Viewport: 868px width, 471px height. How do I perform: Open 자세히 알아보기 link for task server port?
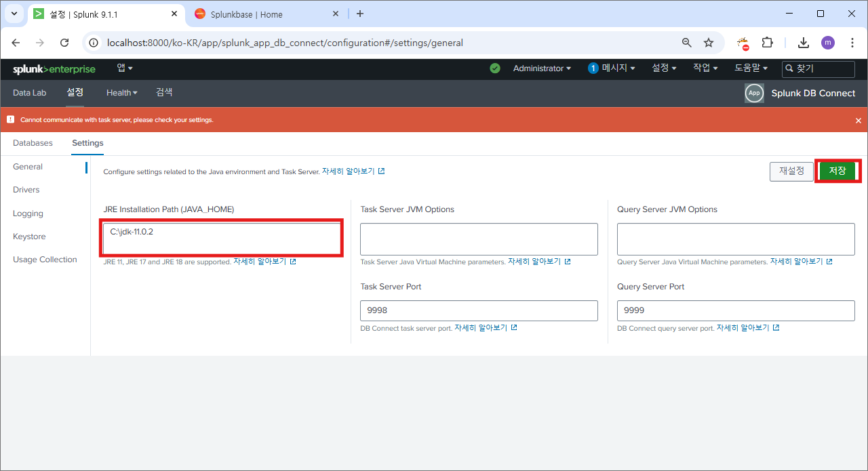486,328
